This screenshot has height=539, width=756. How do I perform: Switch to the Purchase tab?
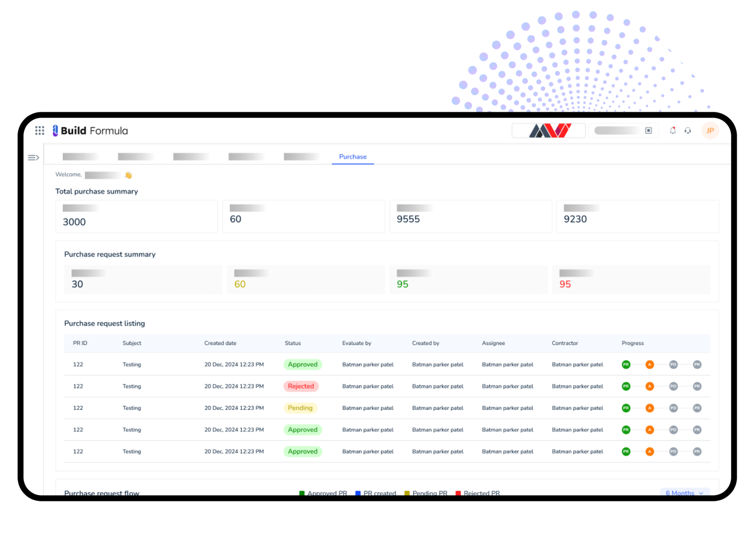(x=353, y=157)
